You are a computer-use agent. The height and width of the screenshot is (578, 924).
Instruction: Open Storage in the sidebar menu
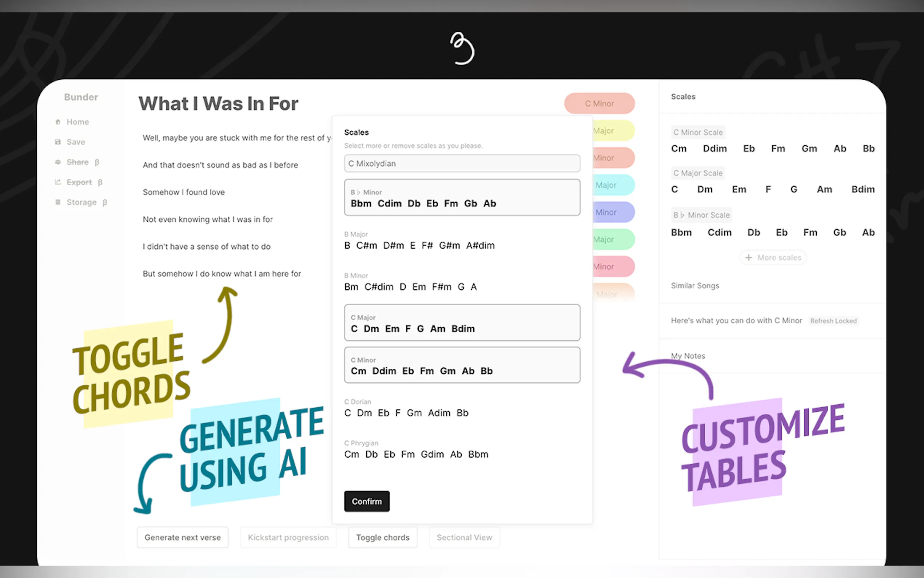click(81, 202)
